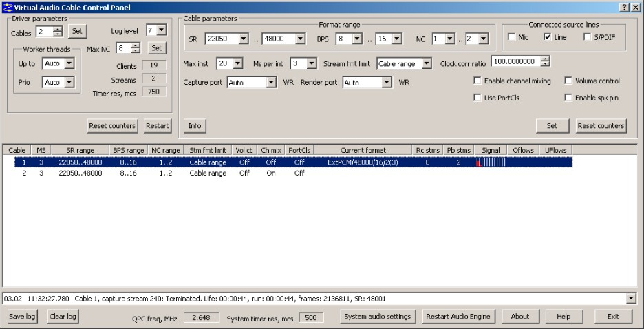644x329 pixels.
Task: Select the Cable 1 row
Action: click(x=293, y=162)
